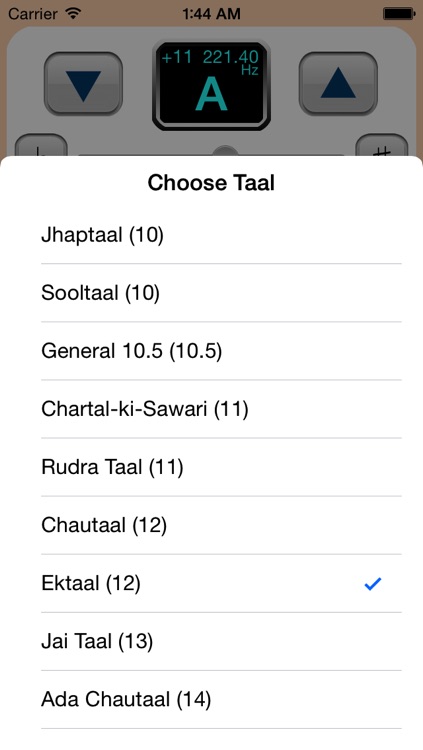Tap the 1:44 AM clock
This screenshot has width=423, height=750.
pos(211,14)
